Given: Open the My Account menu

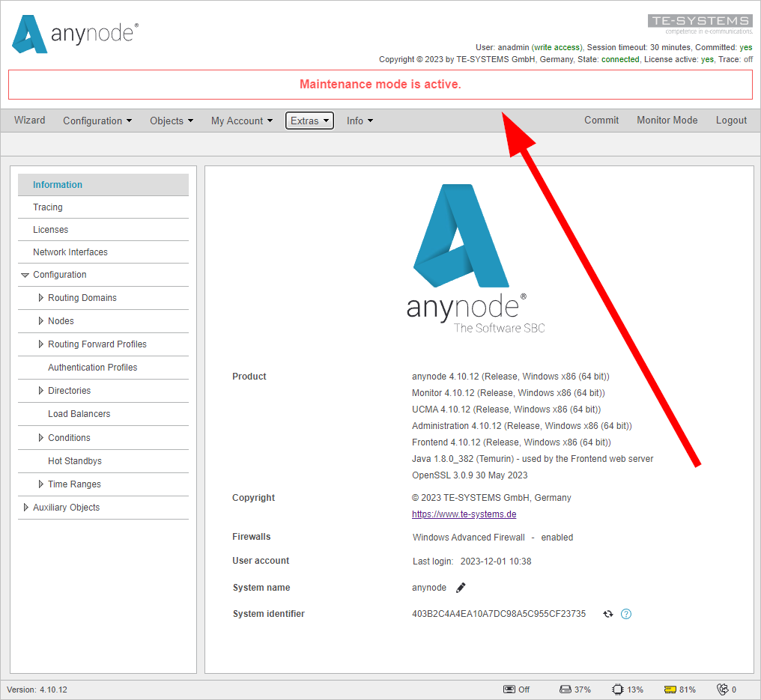Looking at the screenshot, I should pos(240,121).
